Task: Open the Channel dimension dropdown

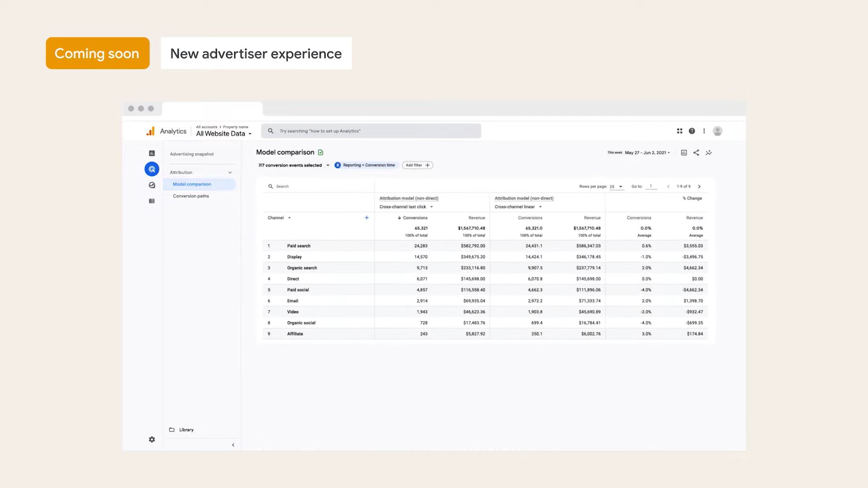Action: (279, 218)
